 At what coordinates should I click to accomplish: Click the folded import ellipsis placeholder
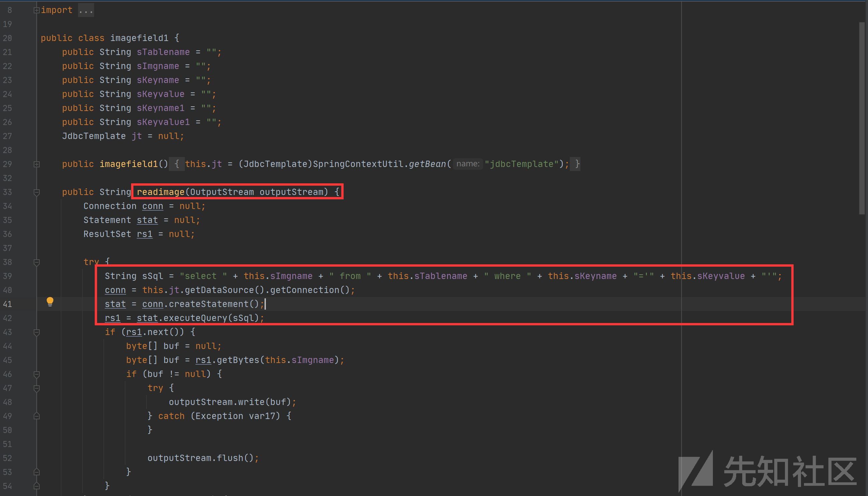tap(86, 10)
